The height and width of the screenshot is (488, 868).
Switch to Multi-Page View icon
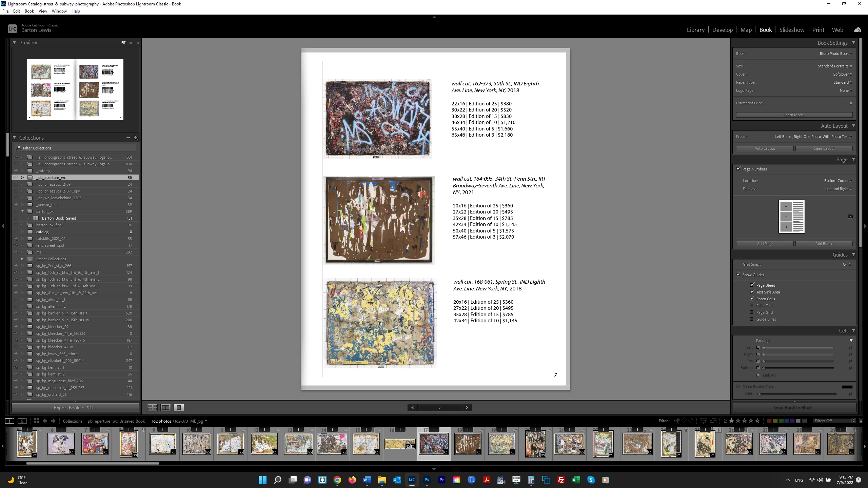pos(152,407)
